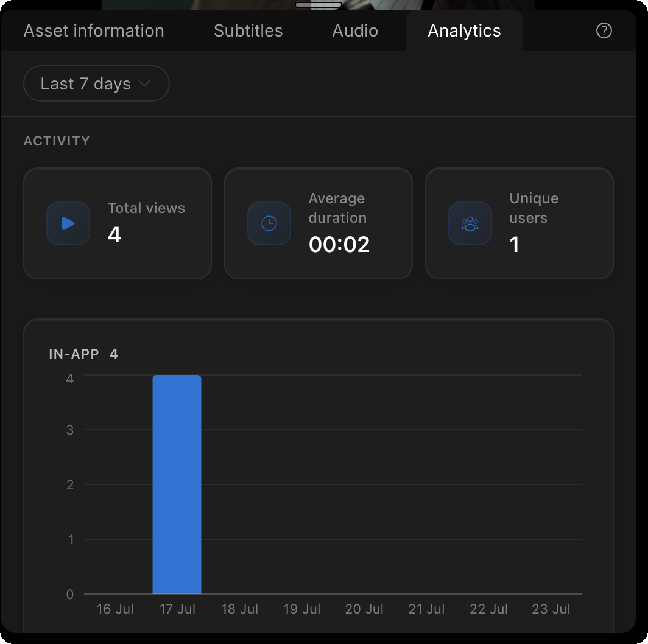Open the Last 7 days dropdown
The image size is (648, 644).
tap(96, 83)
